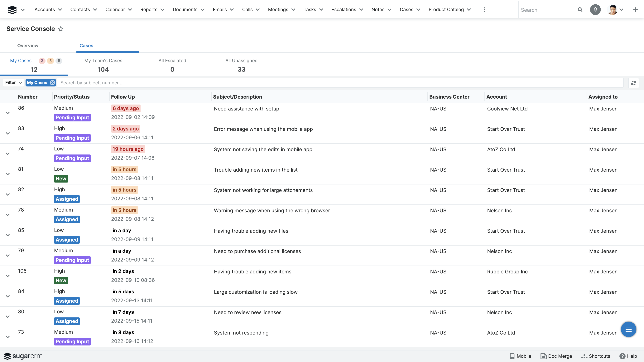This screenshot has height=362, width=644.
Task: Open the Accounts module dropdown arrow
Action: (60, 10)
